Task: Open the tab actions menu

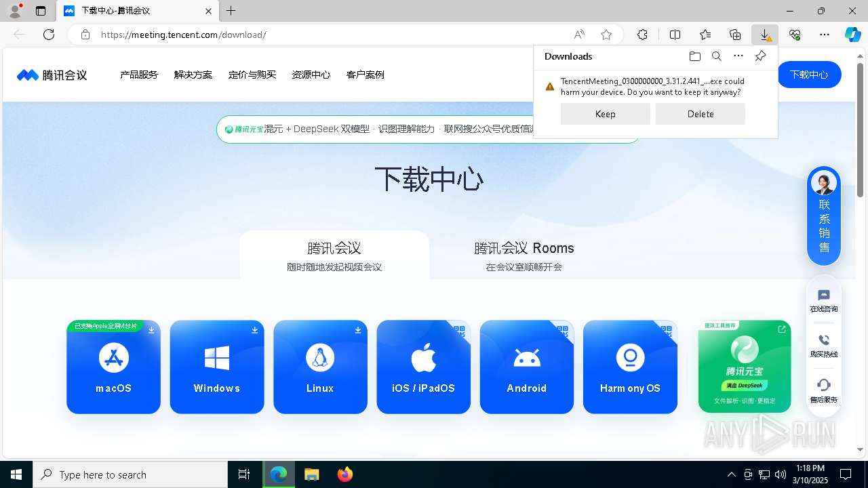Action: [x=41, y=11]
